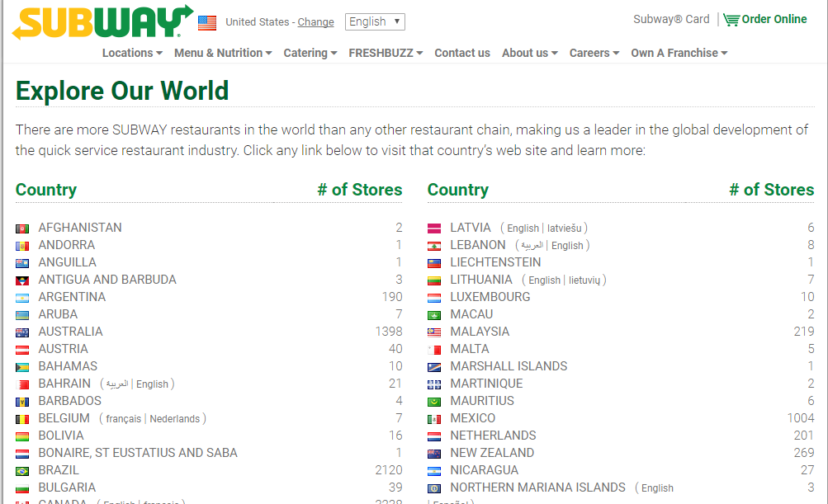This screenshot has width=828, height=504.
Task: Open the Contact us page
Action: point(462,53)
